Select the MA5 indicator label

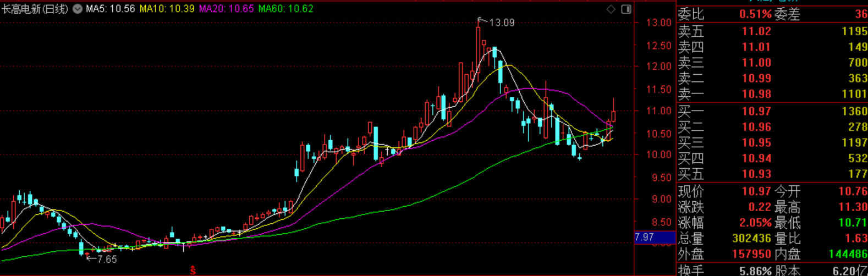(x=110, y=9)
